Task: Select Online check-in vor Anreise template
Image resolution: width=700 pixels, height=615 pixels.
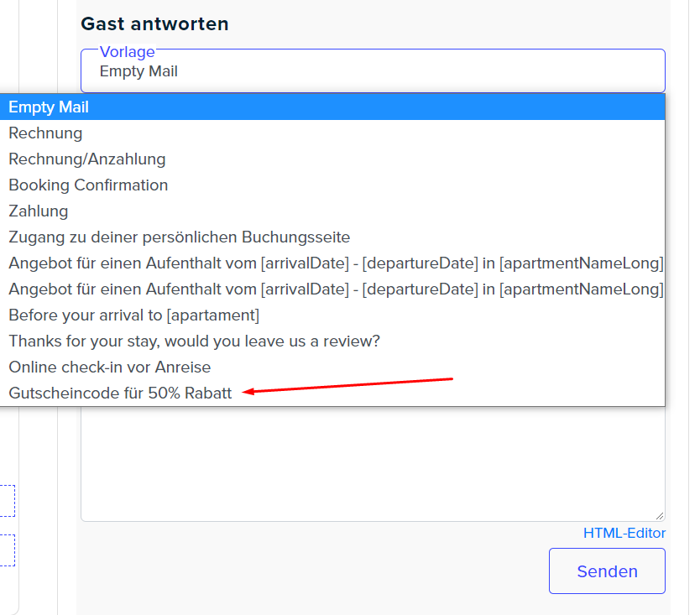Action: pyautogui.click(x=332, y=367)
